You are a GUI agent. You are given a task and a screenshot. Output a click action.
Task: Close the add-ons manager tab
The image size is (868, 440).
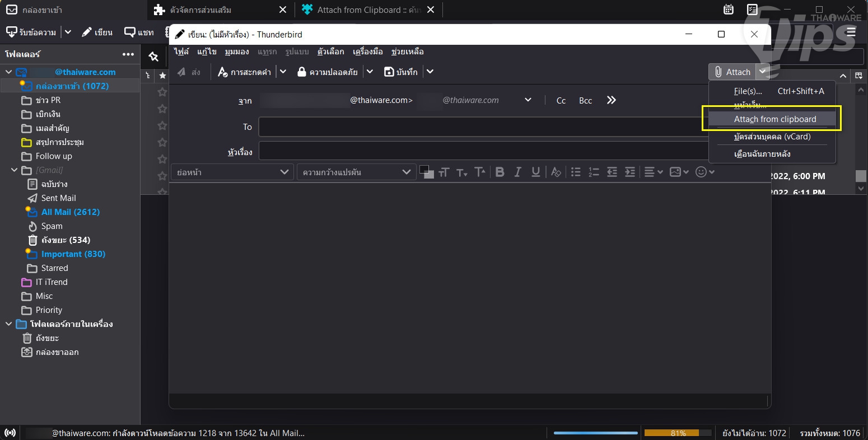(283, 10)
